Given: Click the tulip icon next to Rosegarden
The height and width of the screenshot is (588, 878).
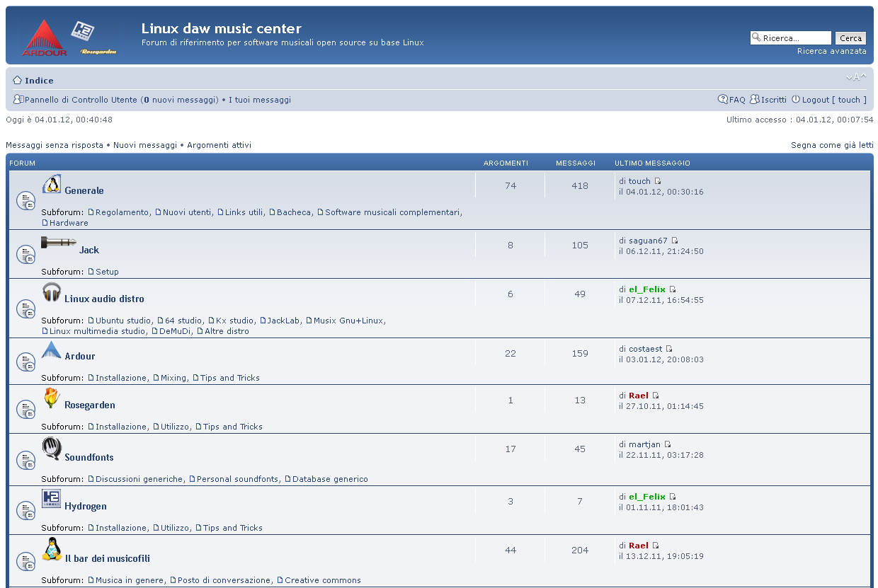Looking at the screenshot, I should pos(51,398).
